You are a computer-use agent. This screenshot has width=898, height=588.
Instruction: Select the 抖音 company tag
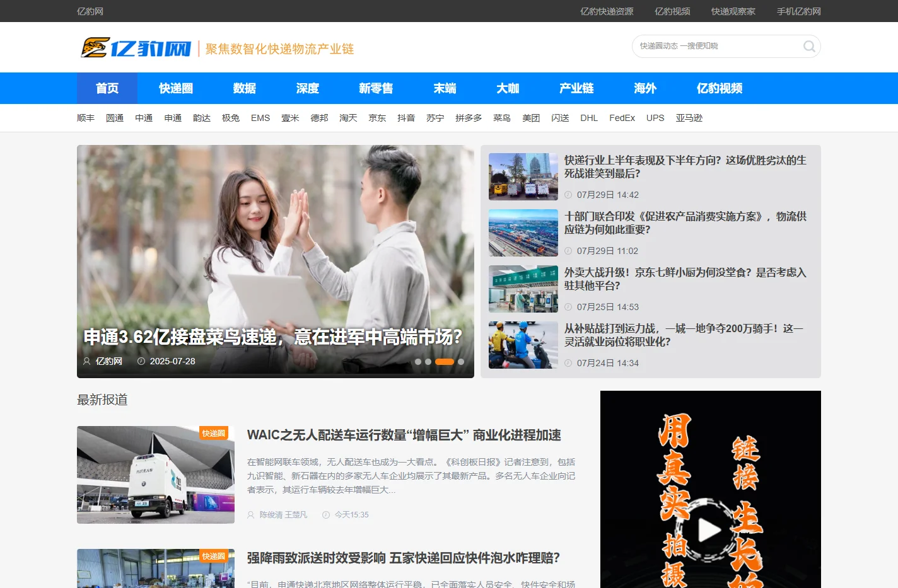406,118
